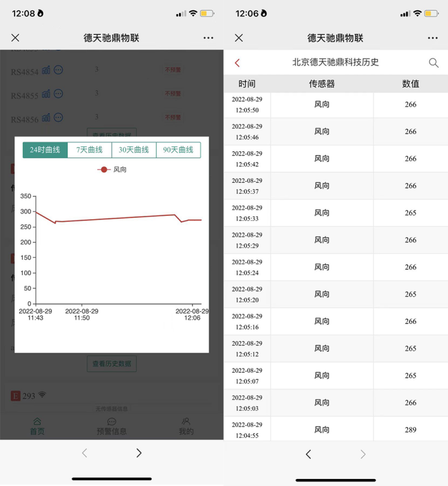Tap the 不预警 label for RS4855
Screen dimensions: 448x486
point(173,94)
